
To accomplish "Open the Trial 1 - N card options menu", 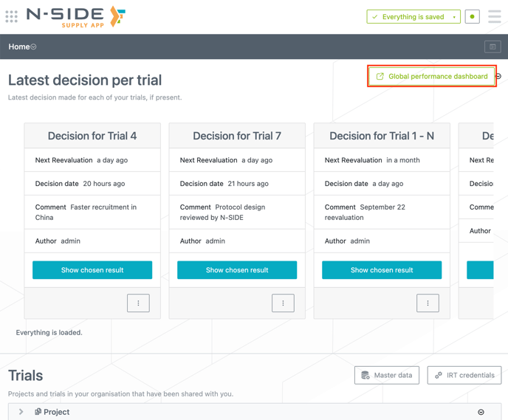I will tap(428, 303).
